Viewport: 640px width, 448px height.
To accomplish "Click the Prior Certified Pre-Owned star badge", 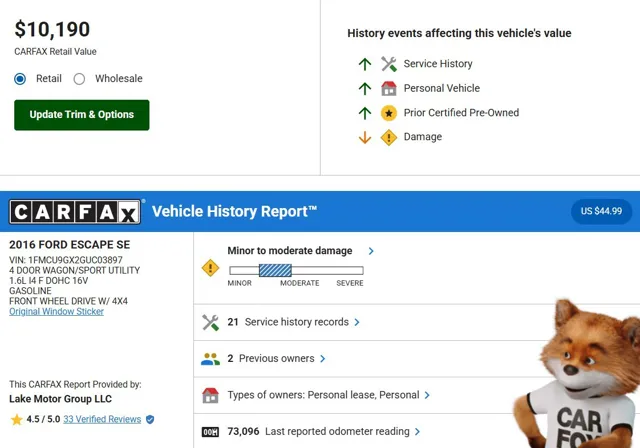I will 389,113.
